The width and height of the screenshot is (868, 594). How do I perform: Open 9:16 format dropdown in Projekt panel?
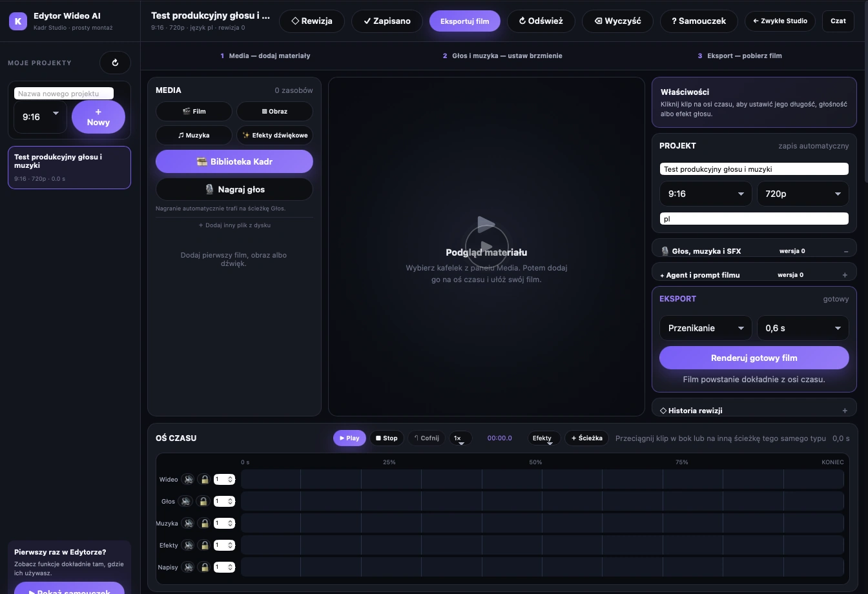tap(705, 194)
